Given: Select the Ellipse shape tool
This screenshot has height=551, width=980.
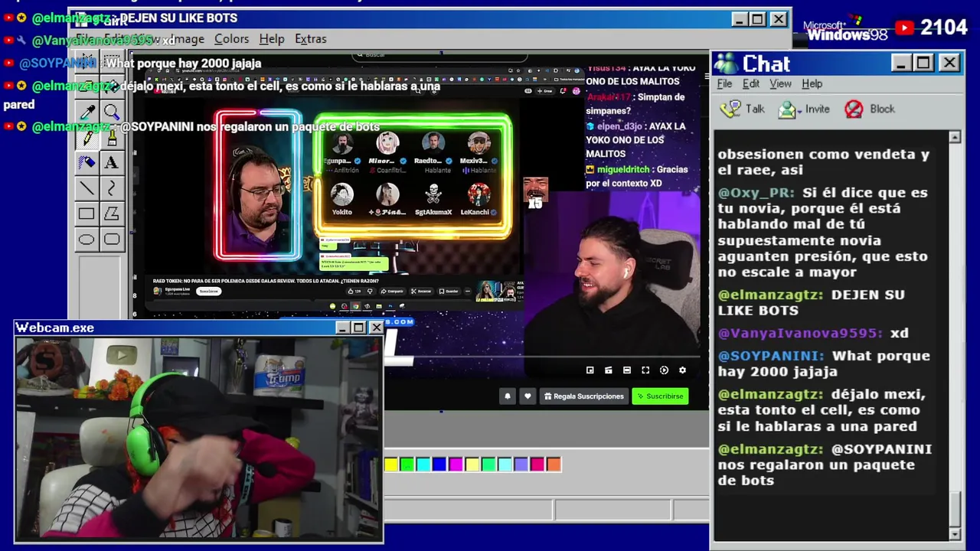Looking at the screenshot, I should coord(87,240).
